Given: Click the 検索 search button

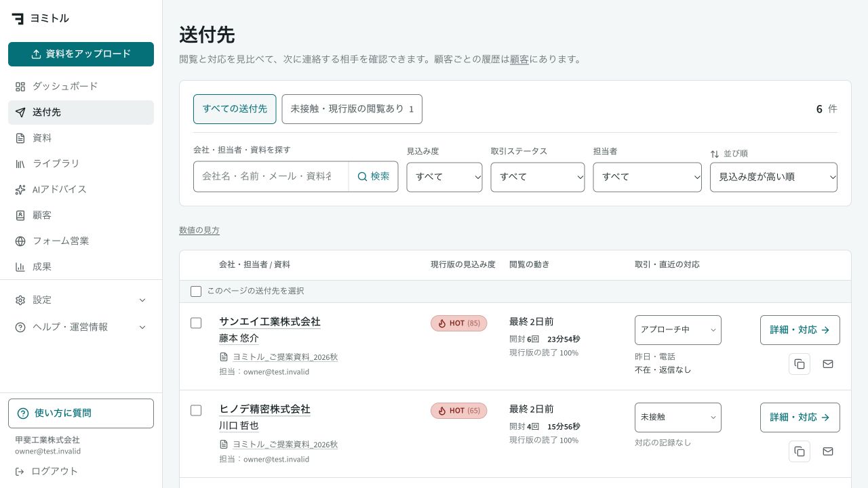Looking at the screenshot, I should [x=374, y=177].
